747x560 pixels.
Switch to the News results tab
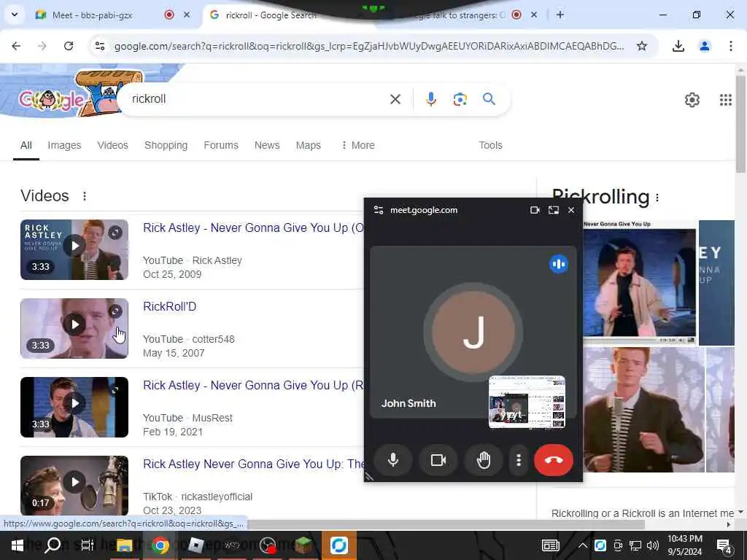267,145
